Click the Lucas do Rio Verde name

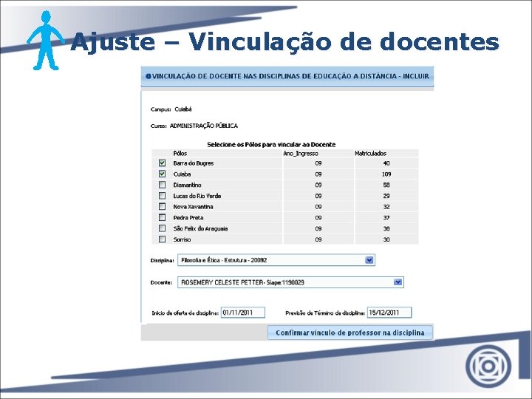pos(197,196)
